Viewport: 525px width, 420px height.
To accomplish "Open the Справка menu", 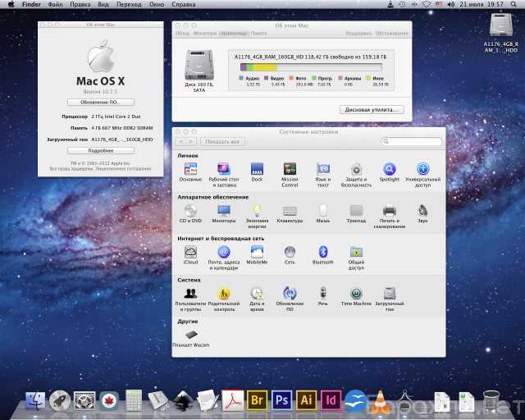I will click(x=184, y=4).
